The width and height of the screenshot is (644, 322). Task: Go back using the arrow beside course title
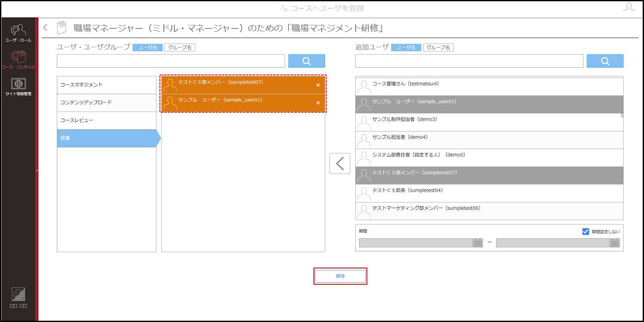pyautogui.click(x=46, y=28)
